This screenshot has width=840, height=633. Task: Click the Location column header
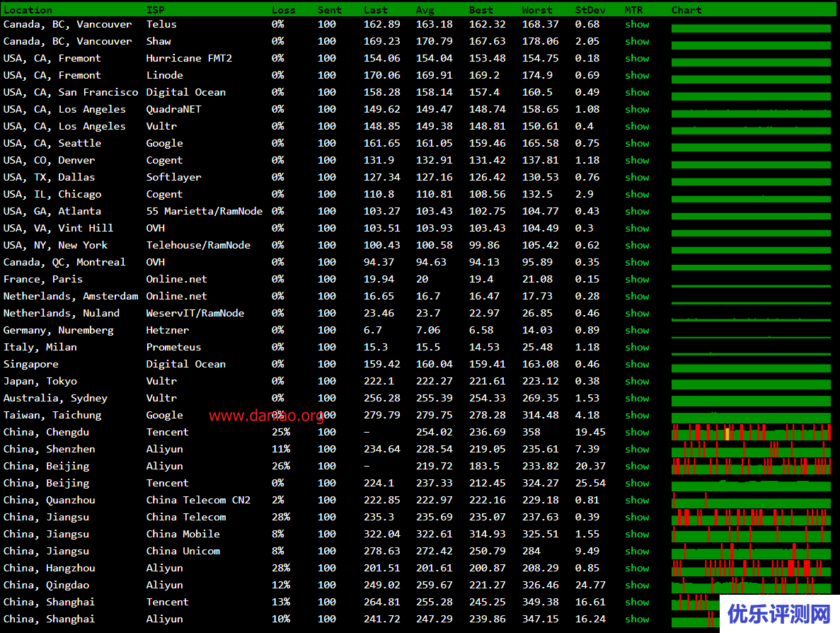(28, 10)
